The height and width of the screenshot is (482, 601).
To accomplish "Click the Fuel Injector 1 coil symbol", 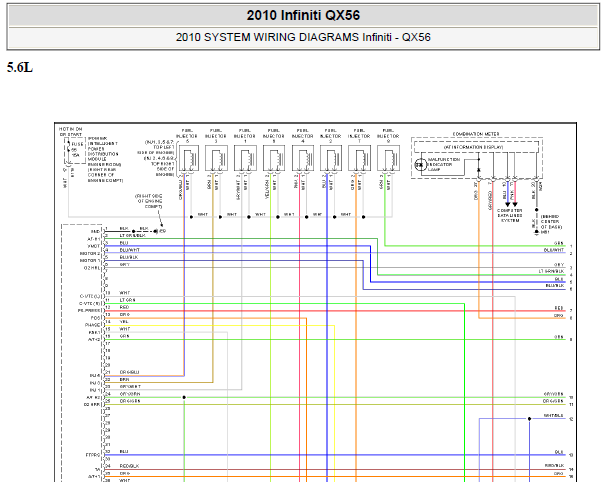I will click(245, 158).
